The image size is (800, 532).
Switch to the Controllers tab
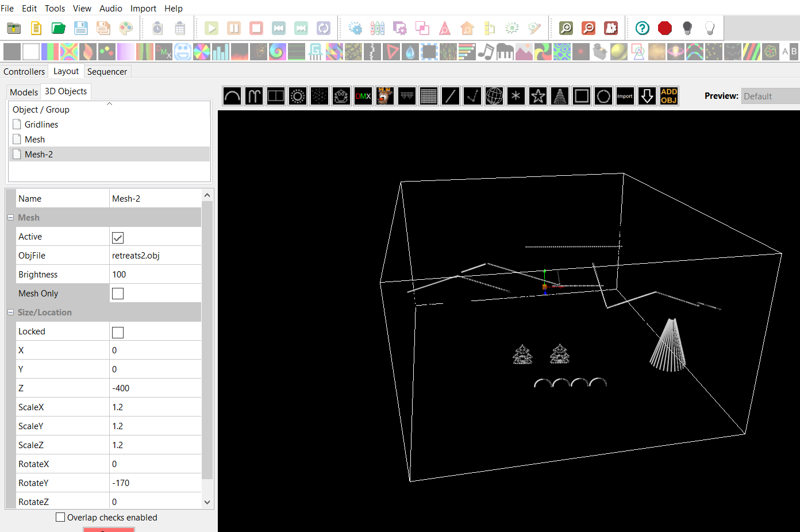coord(24,71)
